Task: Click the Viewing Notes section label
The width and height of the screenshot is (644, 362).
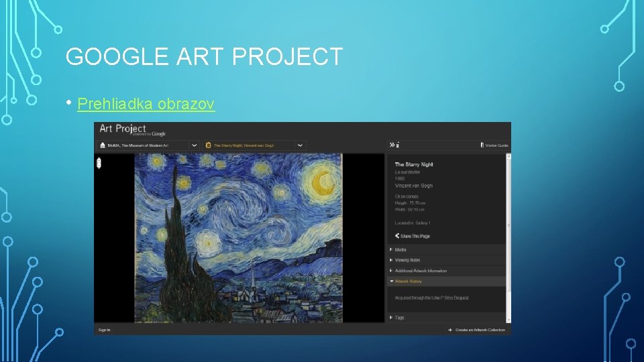Action: coord(407,260)
